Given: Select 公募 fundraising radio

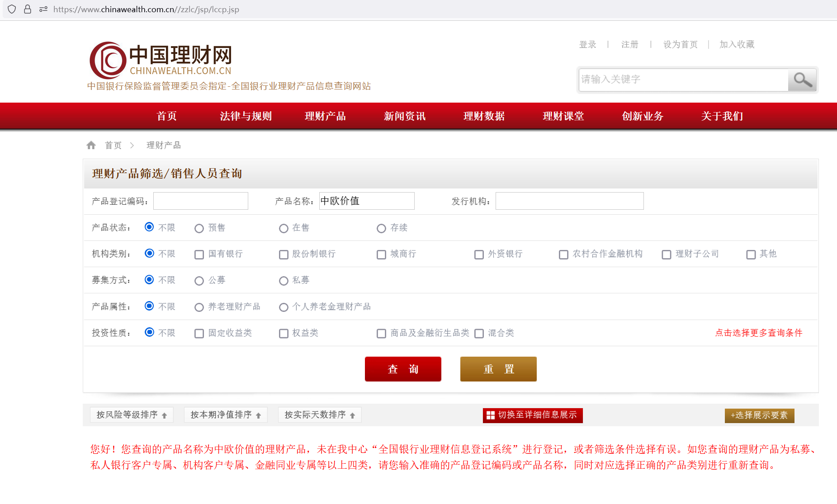Looking at the screenshot, I should coord(199,281).
